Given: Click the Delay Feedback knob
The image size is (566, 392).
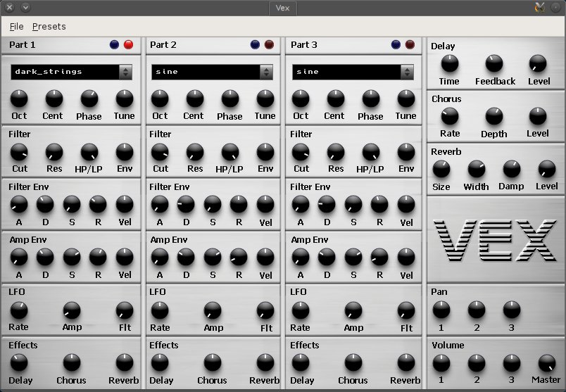Looking at the screenshot, I should 495,64.
